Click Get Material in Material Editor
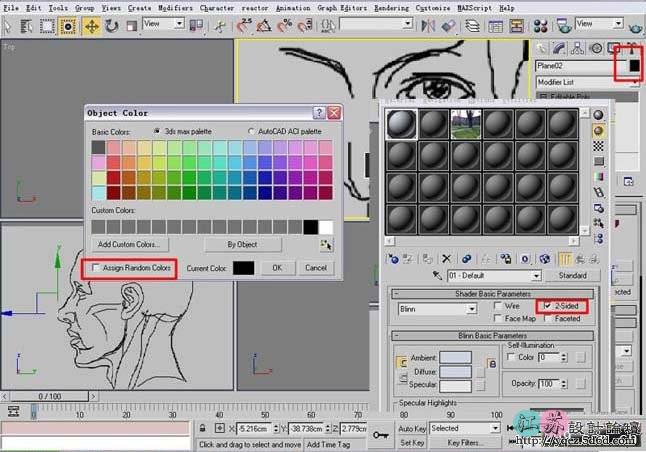Image resolution: width=646 pixels, height=452 pixels. pyautogui.click(x=393, y=259)
